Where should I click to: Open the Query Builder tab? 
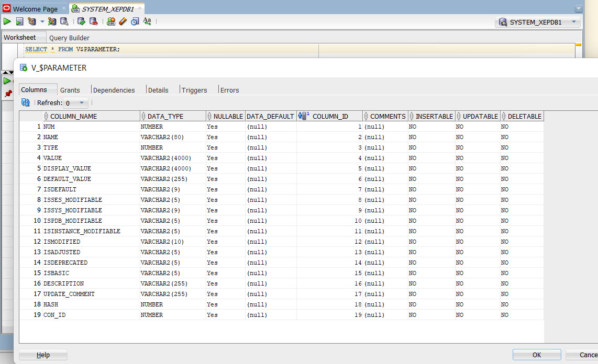(70, 38)
